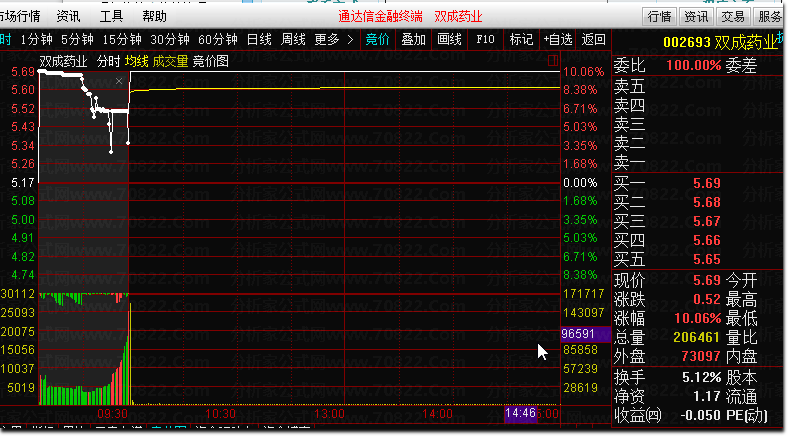
Task: Click the 10:30 label on the time axis
Action: pyautogui.click(x=220, y=414)
